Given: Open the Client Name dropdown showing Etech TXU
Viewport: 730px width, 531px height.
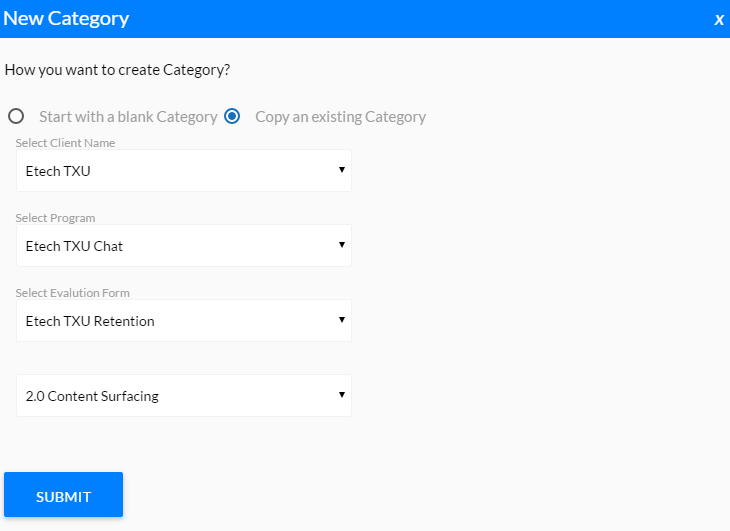Looking at the screenshot, I should (184, 170).
